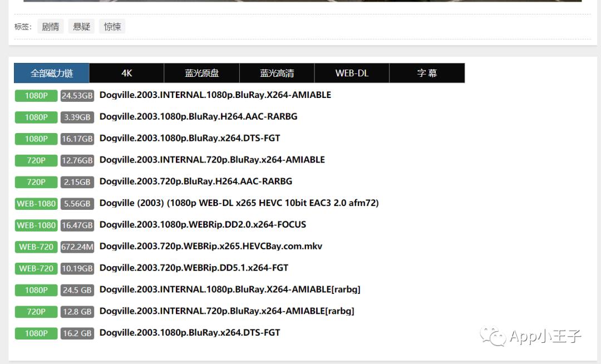Open Dogville WEBRip DD2.0 x264-FOCUS link
This screenshot has height=364, width=601.
pos(203,224)
